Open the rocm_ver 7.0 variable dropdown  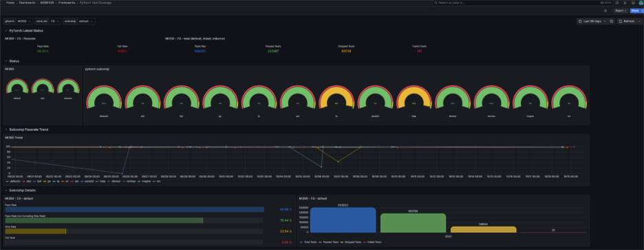click(56, 21)
